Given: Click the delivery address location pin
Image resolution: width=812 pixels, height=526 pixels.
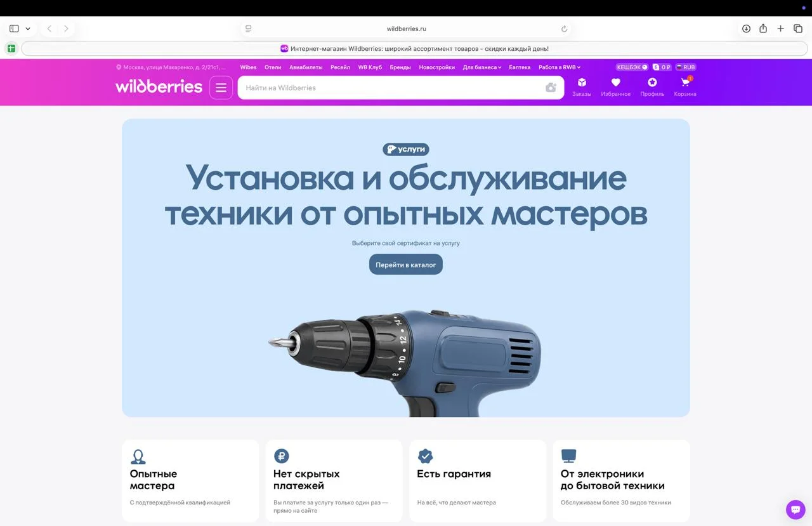Looking at the screenshot, I should point(119,67).
